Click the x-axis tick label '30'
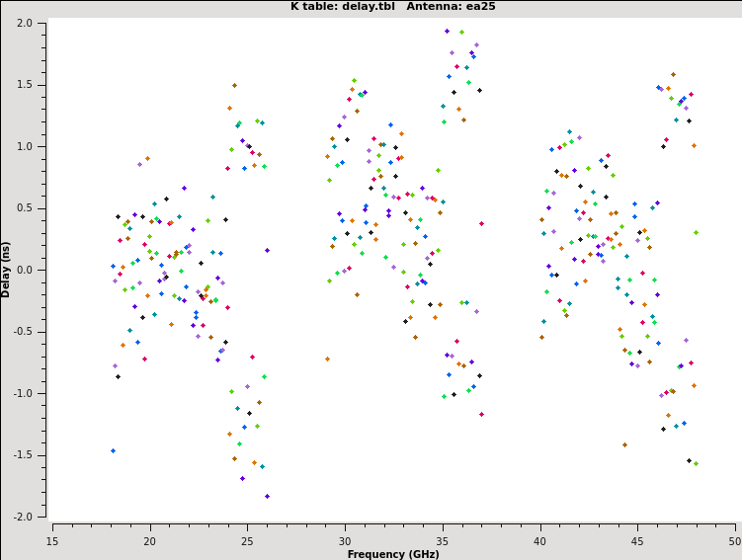Screen dimensions: 742x560 pyautogui.click(x=345, y=540)
